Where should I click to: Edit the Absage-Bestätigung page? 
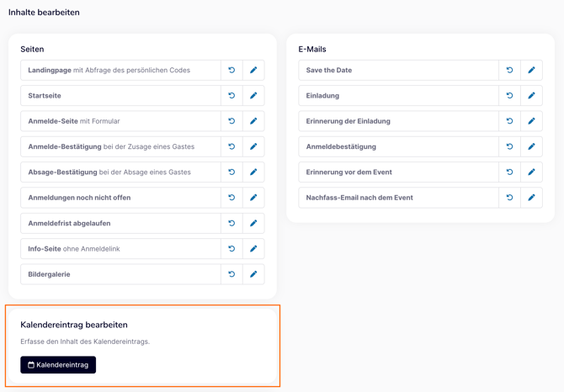[x=253, y=172]
